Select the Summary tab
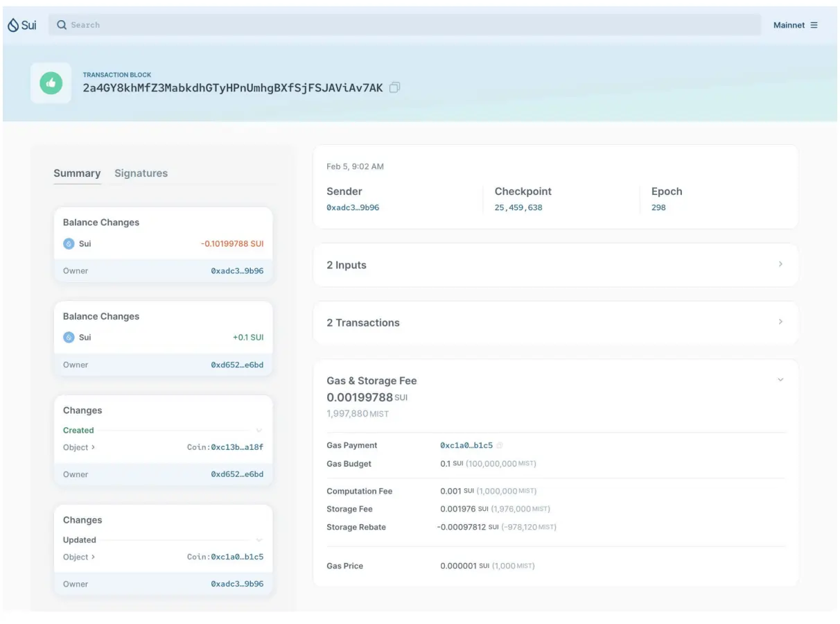Screen dimensions: 840x624 tap(77, 173)
